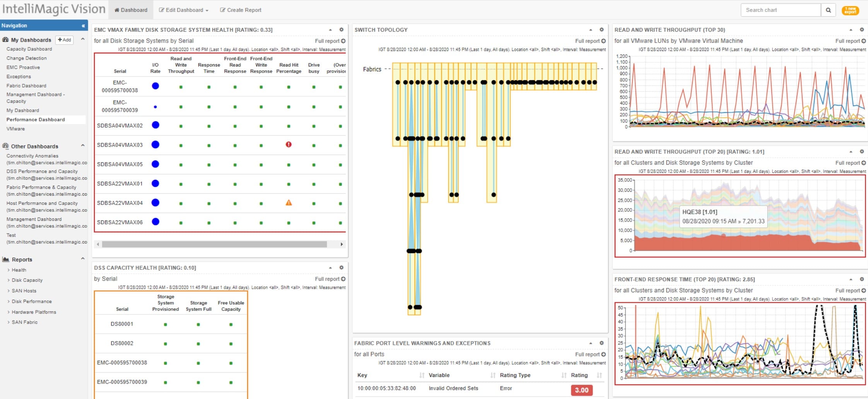Open settings gear for Switch Topology panel

601,30
